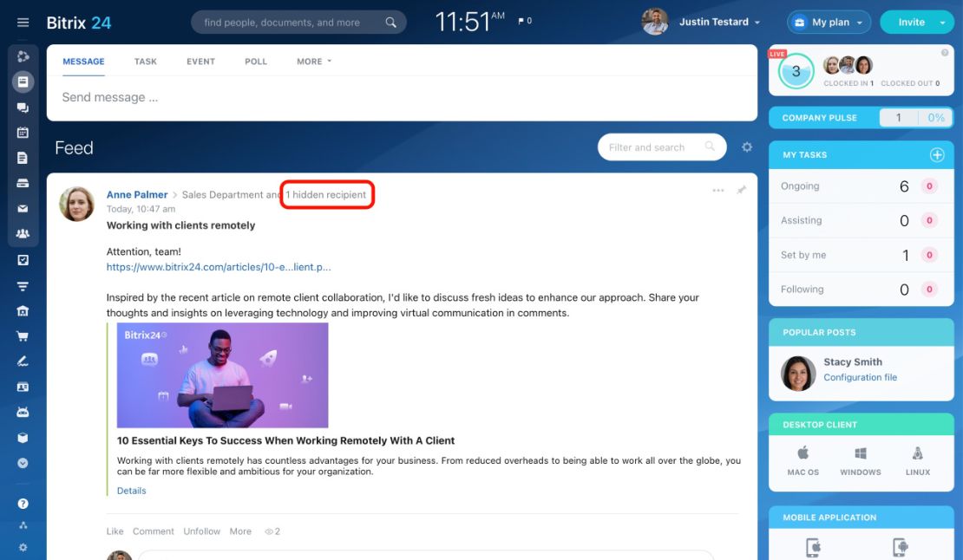Switch to the EVENT tab
This screenshot has height=560, width=963.
[200, 62]
